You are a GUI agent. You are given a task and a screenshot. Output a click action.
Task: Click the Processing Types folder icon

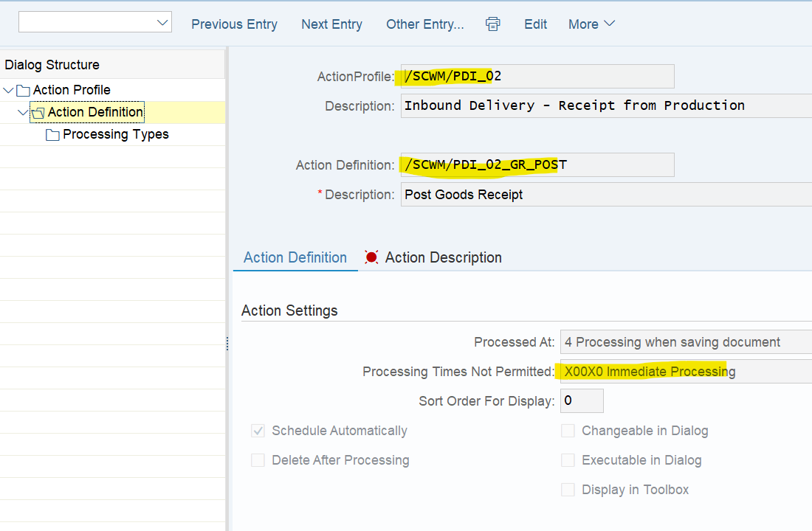(52, 135)
